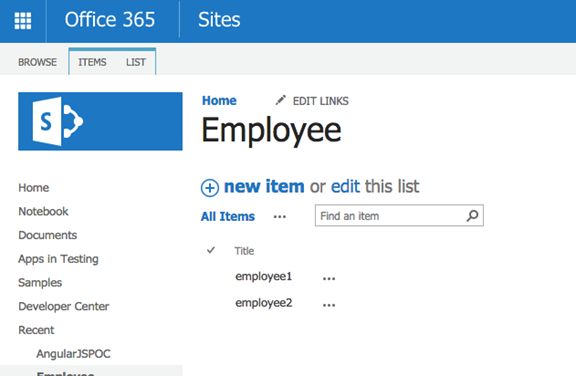
Task: Switch to the BROWSE ribbon tab
Action: [x=37, y=62]
